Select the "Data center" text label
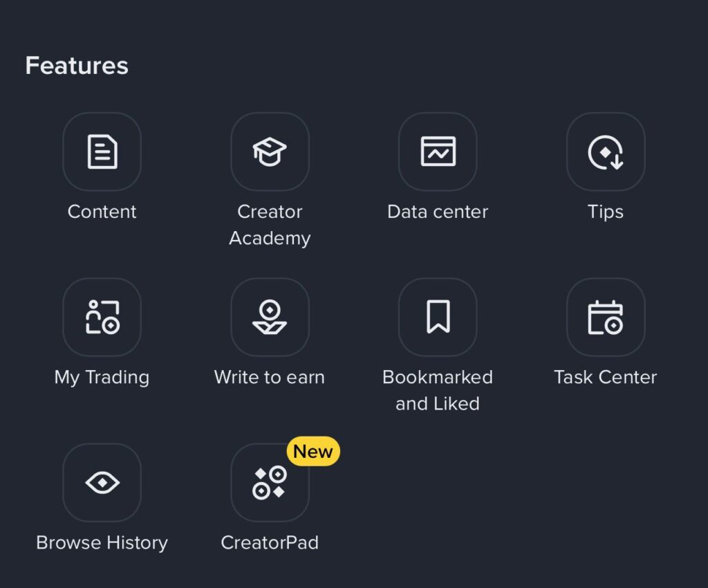This screenshot has width=708, height=588. click(x=438, y=212)
